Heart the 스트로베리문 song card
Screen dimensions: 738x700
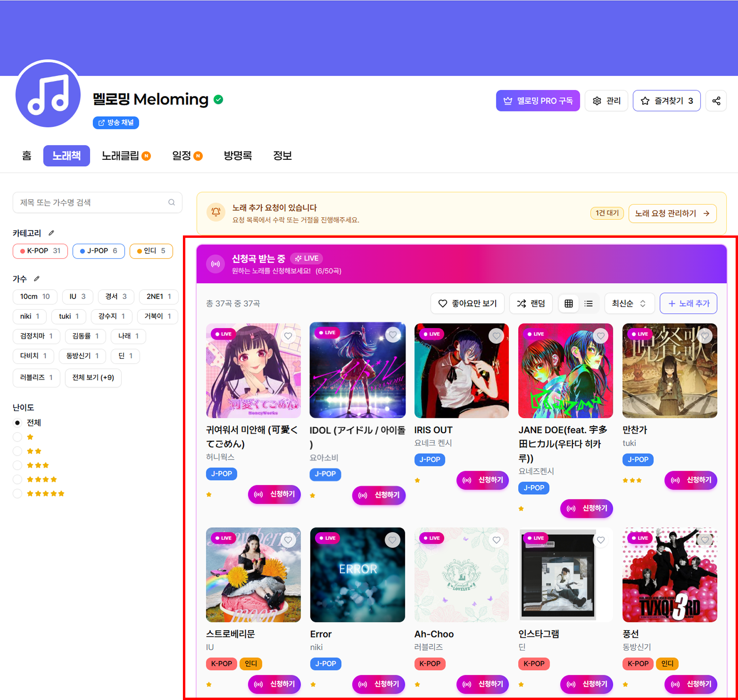[288, 540]
